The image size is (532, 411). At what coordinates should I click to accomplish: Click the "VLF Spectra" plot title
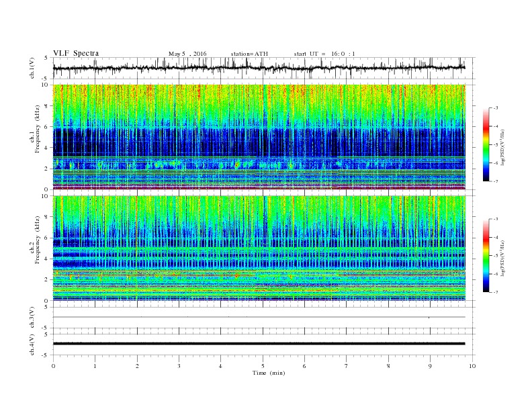coord(76,53)
